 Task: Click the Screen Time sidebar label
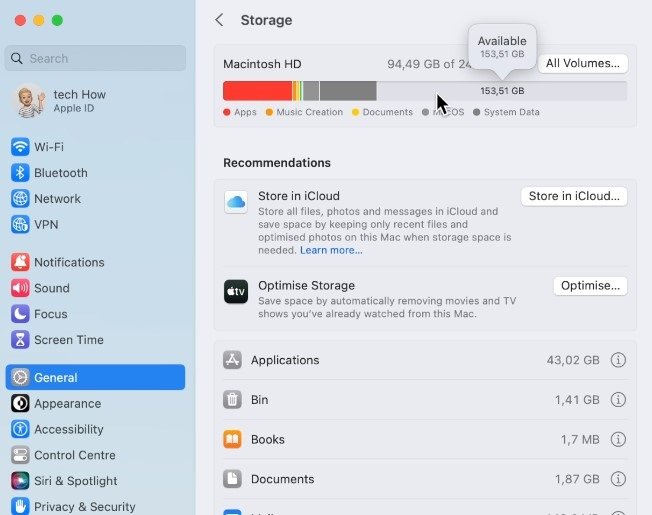coord(69,340)
